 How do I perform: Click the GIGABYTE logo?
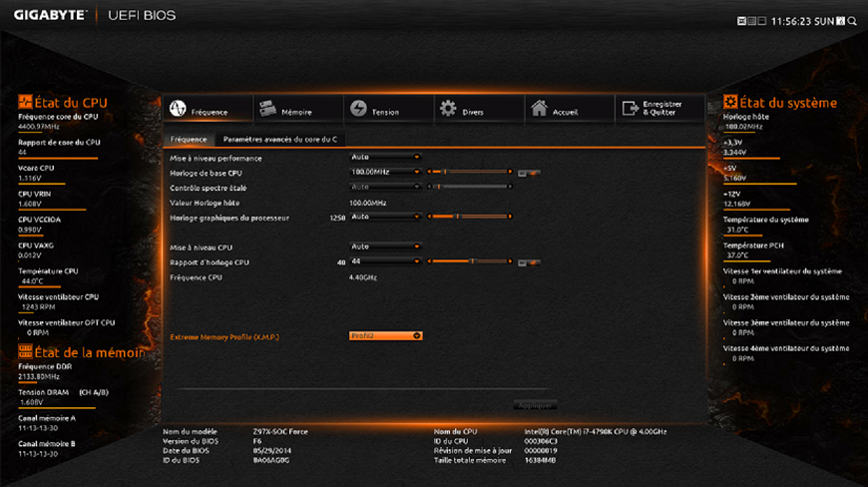coord(50,15)
